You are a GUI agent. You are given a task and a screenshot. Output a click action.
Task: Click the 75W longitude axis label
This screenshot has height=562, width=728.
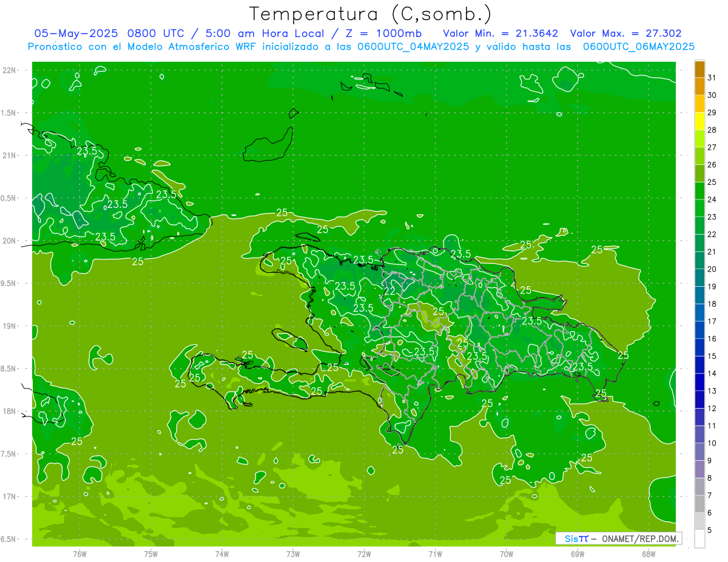click(x=151, y=554)
